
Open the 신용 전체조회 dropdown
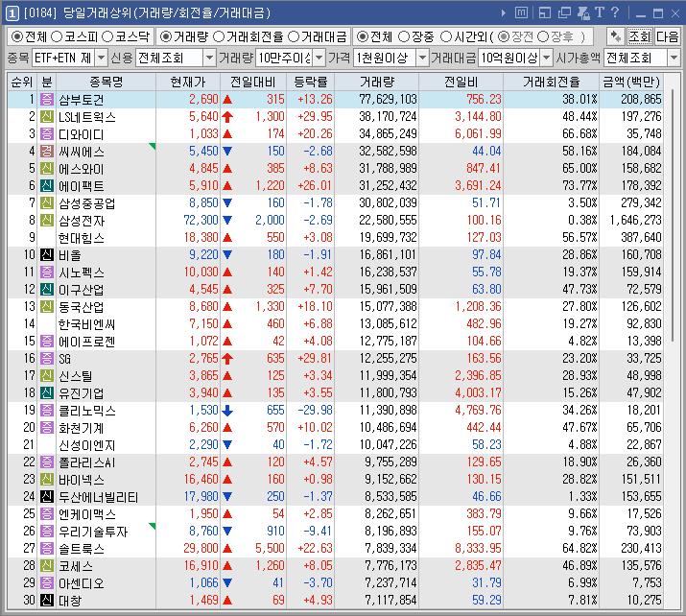tap(209, 58)
